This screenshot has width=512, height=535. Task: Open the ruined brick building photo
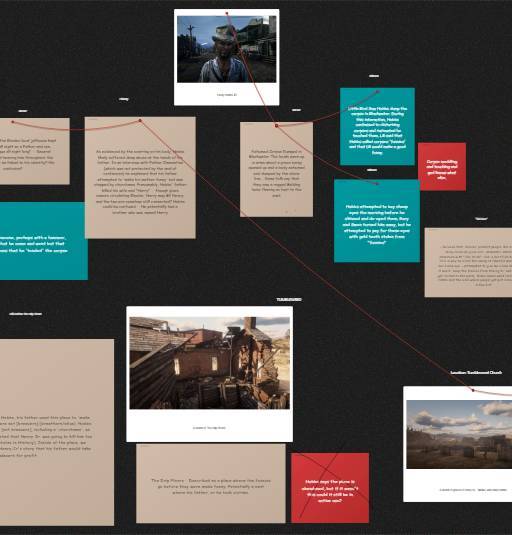(x=209, y=363)
